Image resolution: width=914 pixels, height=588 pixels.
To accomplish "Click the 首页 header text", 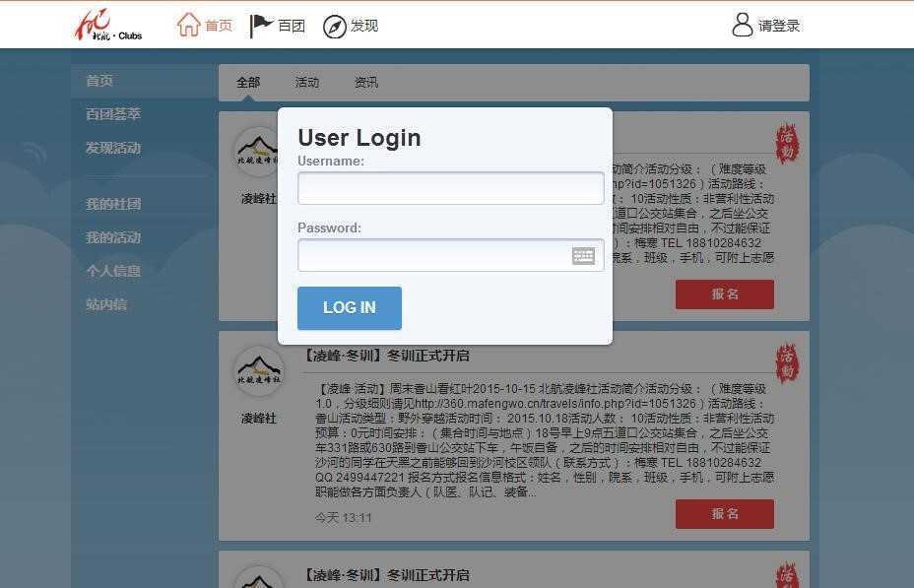I will click(219, 26).
